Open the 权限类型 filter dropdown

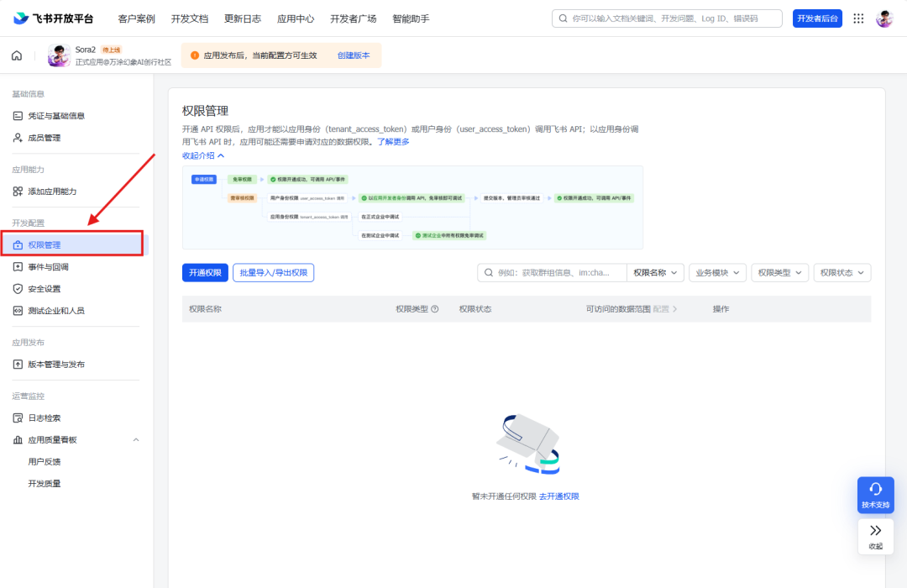780,273
